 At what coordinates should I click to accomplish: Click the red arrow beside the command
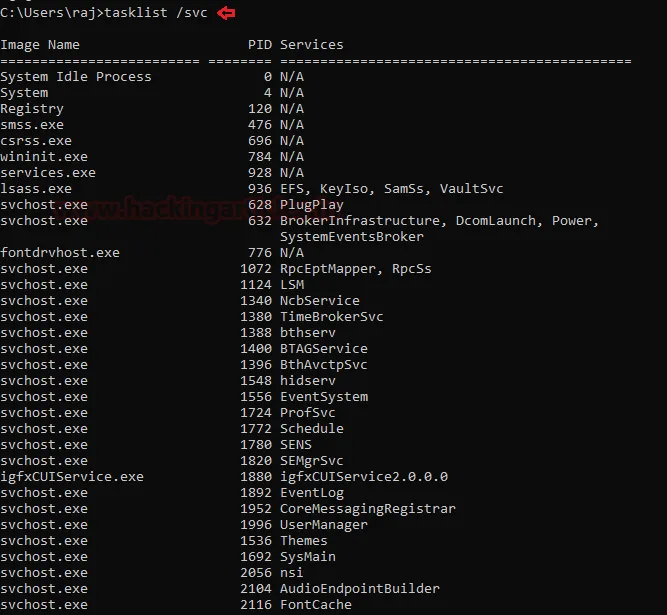click(x=227, y=12)
